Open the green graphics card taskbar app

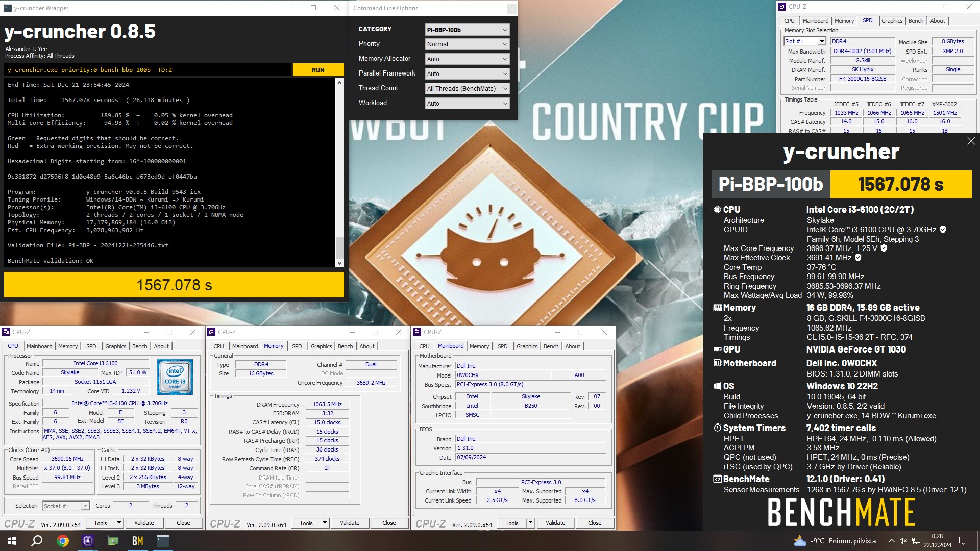(x=113, y=541)
